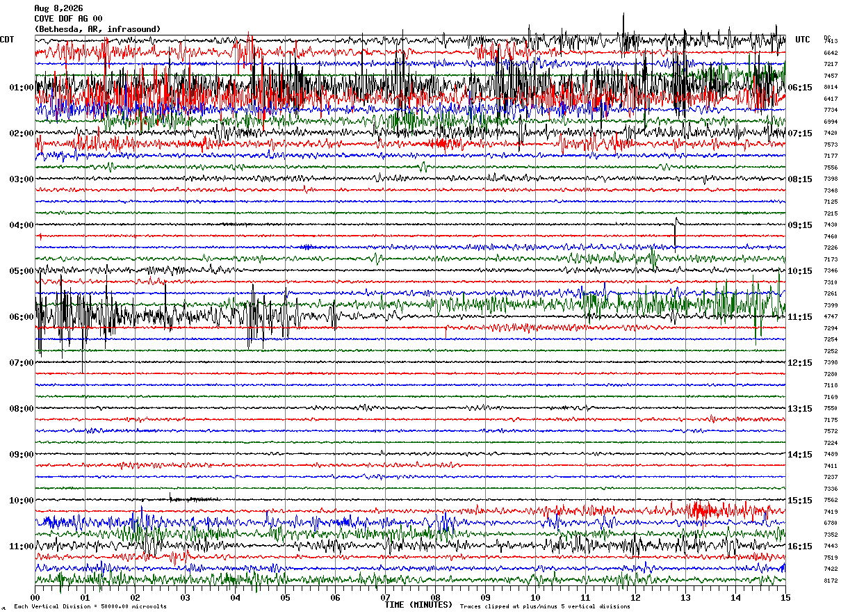Viewport: 841px width, 616px height.
Task: Click the 11:15 UTC time label
Action: 800,317
